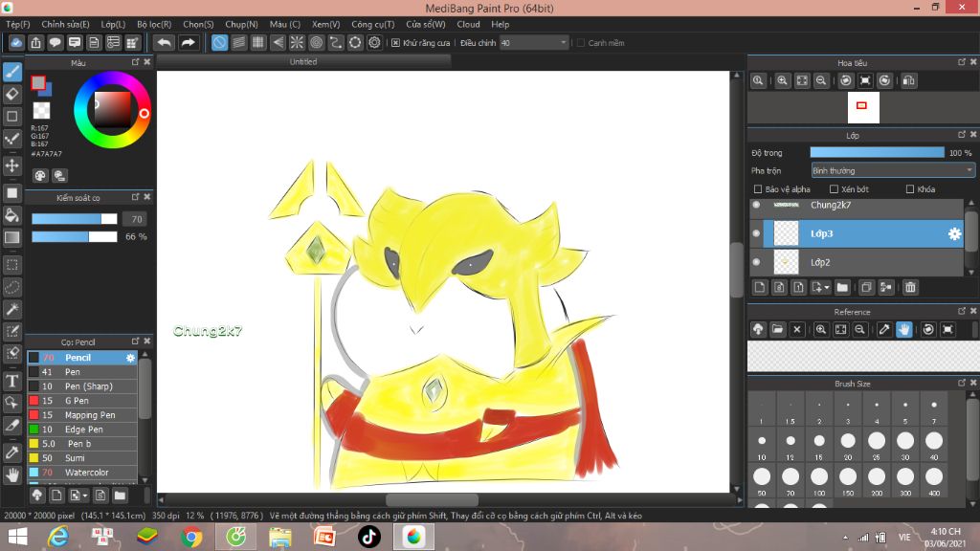
Task: Open Công cụ(T) menu
Action: [x=373, y=24]
